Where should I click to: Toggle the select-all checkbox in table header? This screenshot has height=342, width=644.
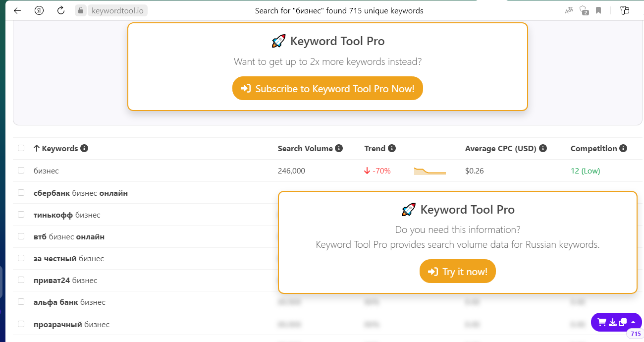tap(21, 148)
